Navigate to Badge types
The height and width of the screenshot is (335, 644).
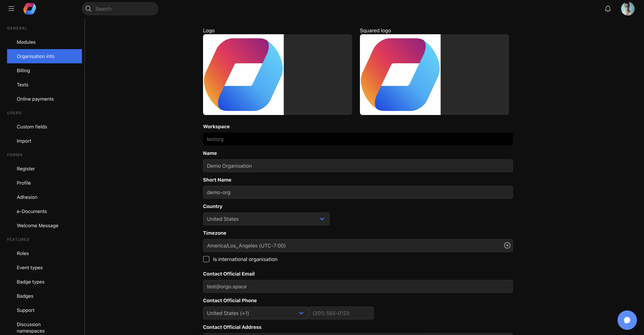point(31,282)
